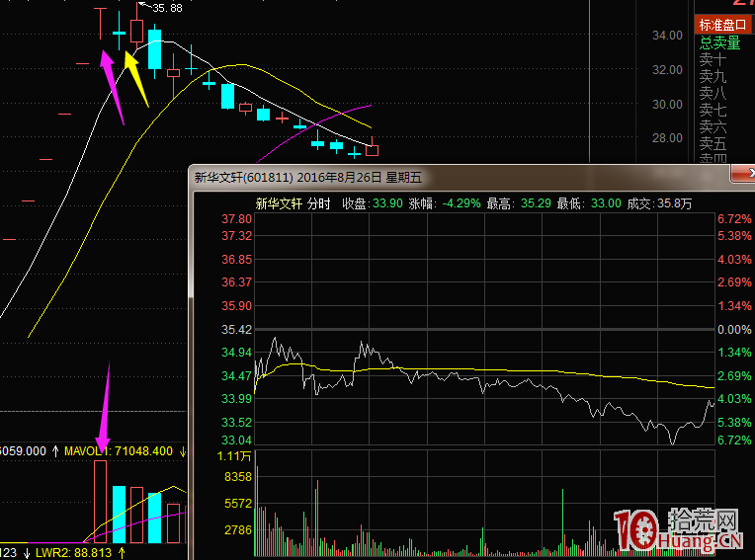Click the 33.99 intraday price label

[236, 398]
